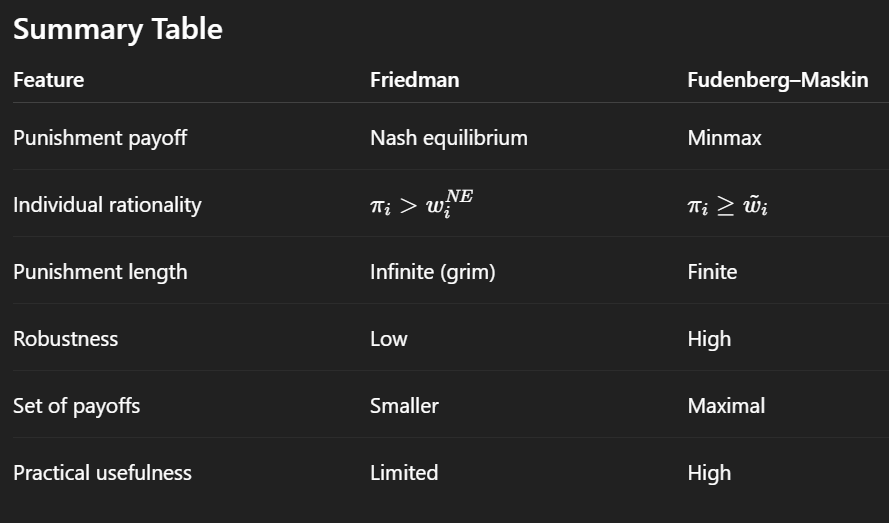Image resolution: width=889 pixels, height=523 pixels.
Task: Select the Set of payoffs label
Action: tap(76, 406)
